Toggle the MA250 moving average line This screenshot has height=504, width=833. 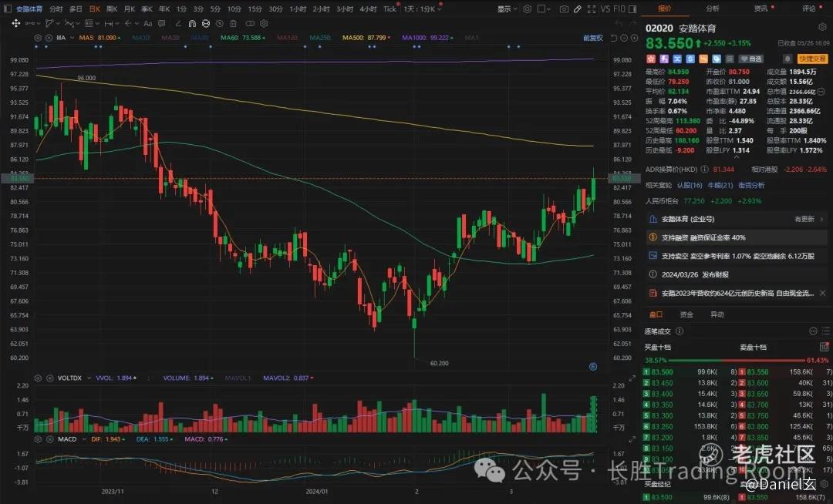click(320, 38)
